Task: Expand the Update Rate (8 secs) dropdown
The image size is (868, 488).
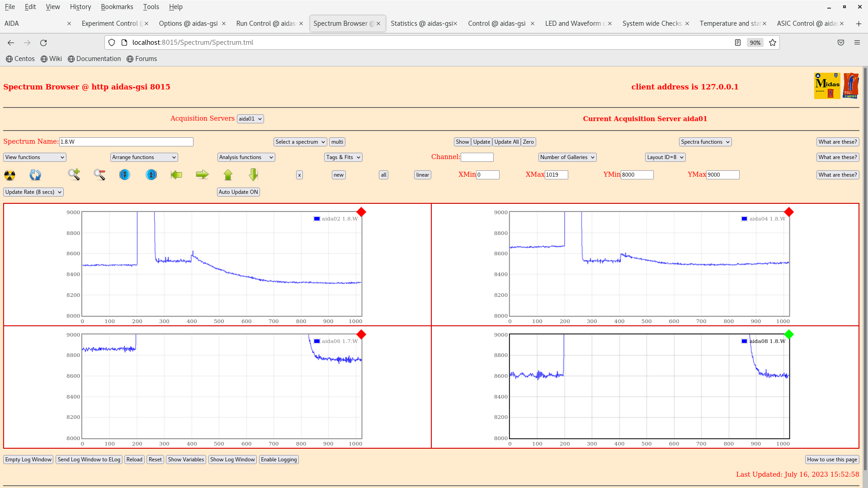Action: click(33, 192)
